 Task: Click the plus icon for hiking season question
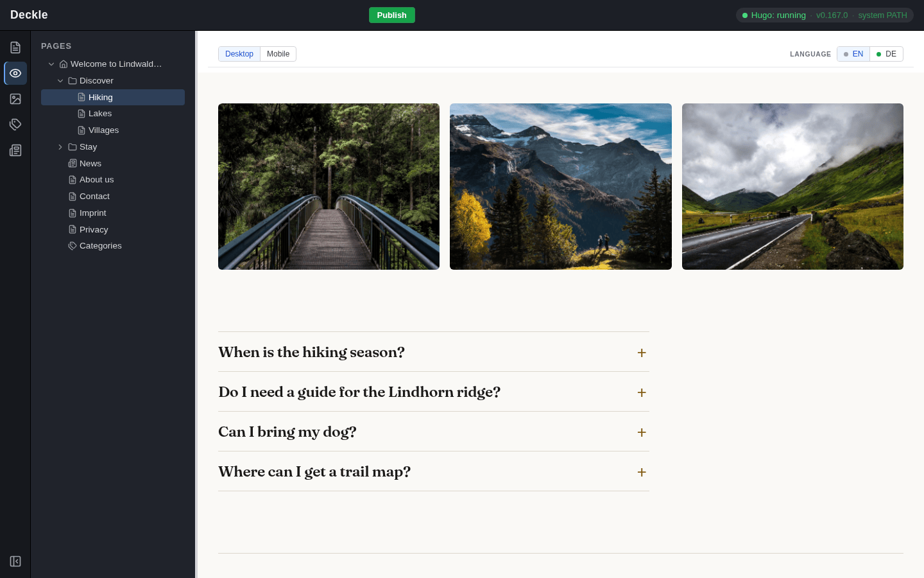coord(642,353)
